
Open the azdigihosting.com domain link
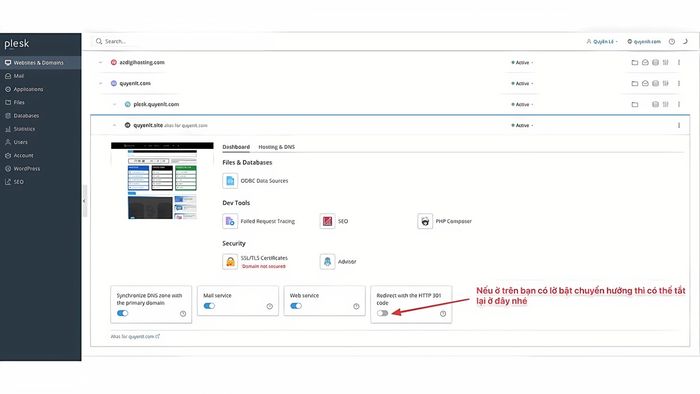[142, 62]
